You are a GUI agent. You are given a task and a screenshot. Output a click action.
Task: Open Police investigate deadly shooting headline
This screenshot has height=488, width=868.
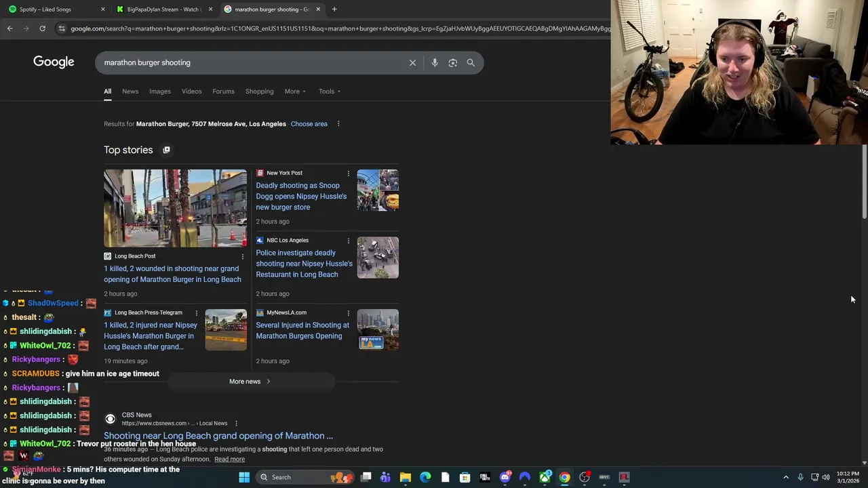point(304,264)
